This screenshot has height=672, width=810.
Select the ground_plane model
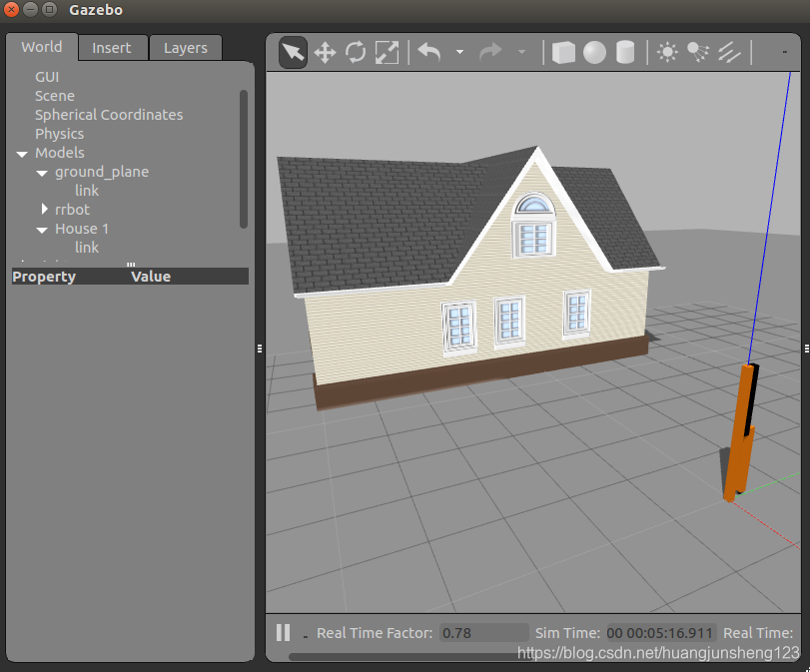[102, 172]
